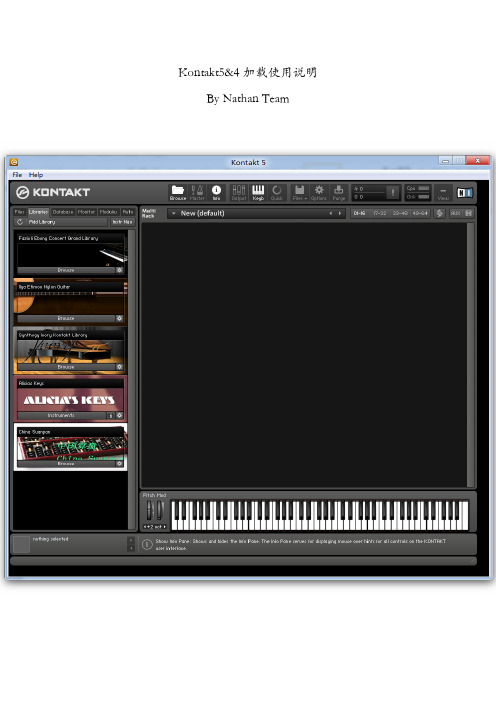
Task: Click the China Suanpan abacus thumbnail
Action: click(71, 448)
